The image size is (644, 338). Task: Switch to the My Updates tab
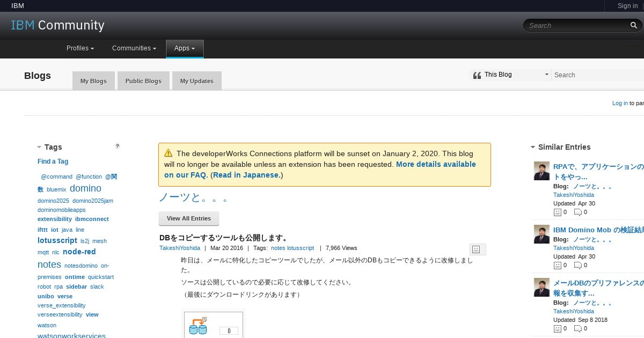point(196,81)
